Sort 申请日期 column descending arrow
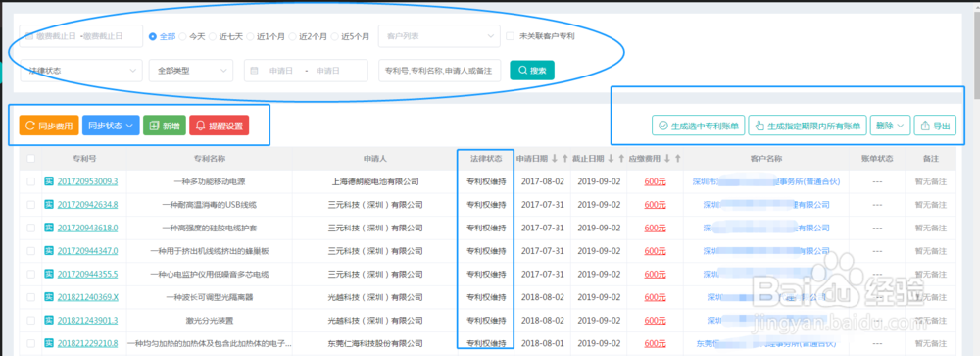 [555, 159]
